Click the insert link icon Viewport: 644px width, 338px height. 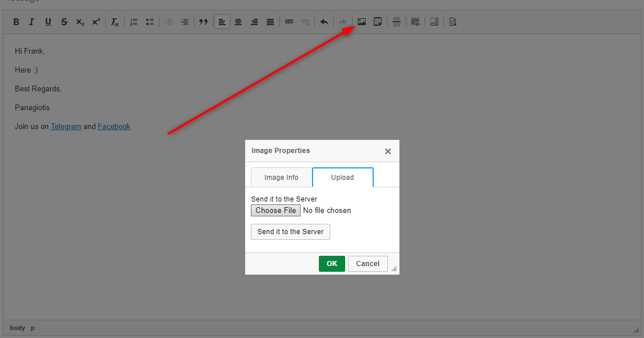click(289, 22)
